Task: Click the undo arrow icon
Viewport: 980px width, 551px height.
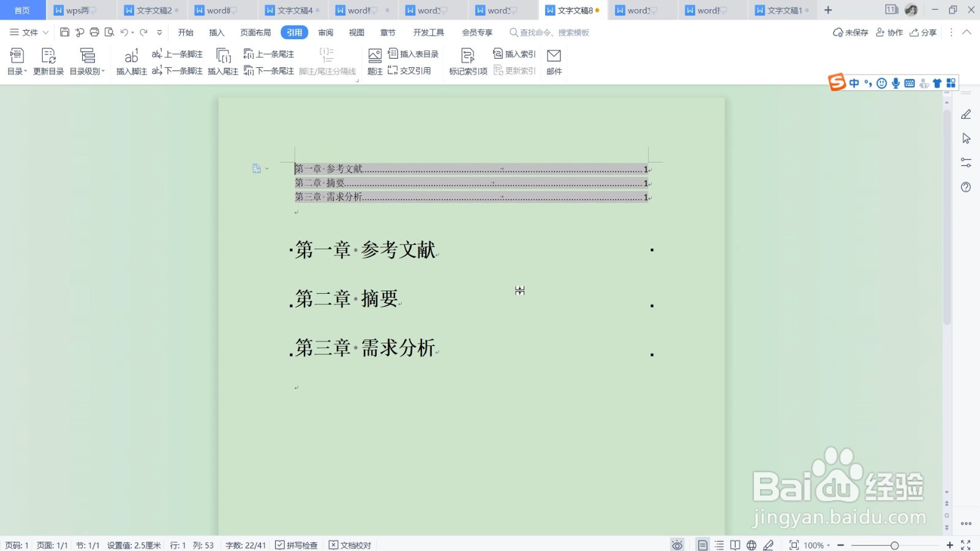Action: [x=124, y=32]
